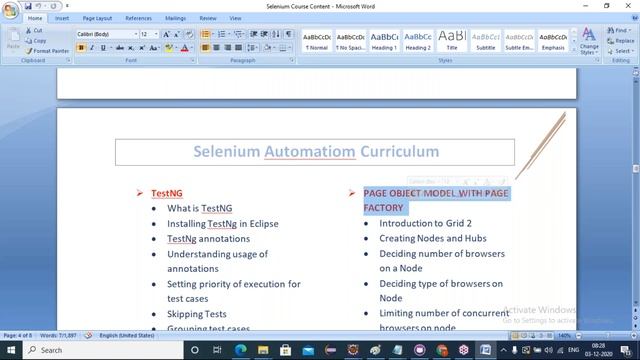Open the Shading color dropdown
640x360 pixels.
click(x=273, y=48)
